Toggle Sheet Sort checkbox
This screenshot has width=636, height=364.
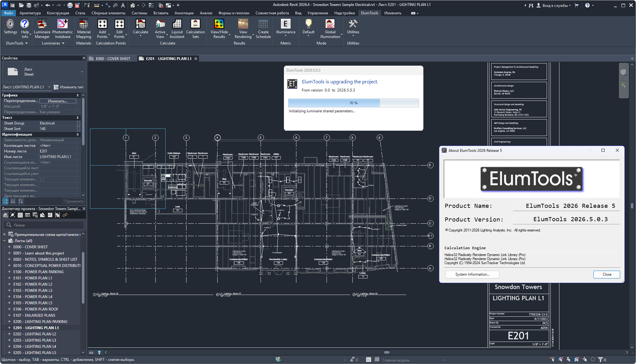[x=78, y=129]
